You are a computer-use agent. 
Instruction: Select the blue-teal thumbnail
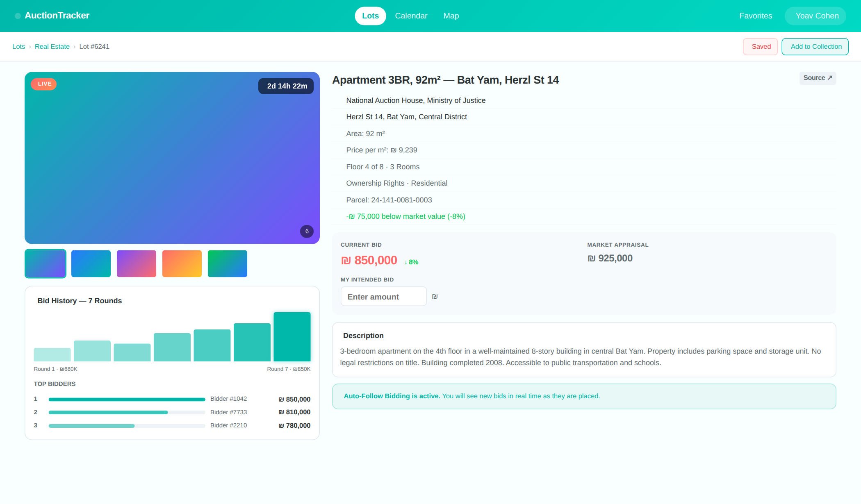click(x=91, y=263)
